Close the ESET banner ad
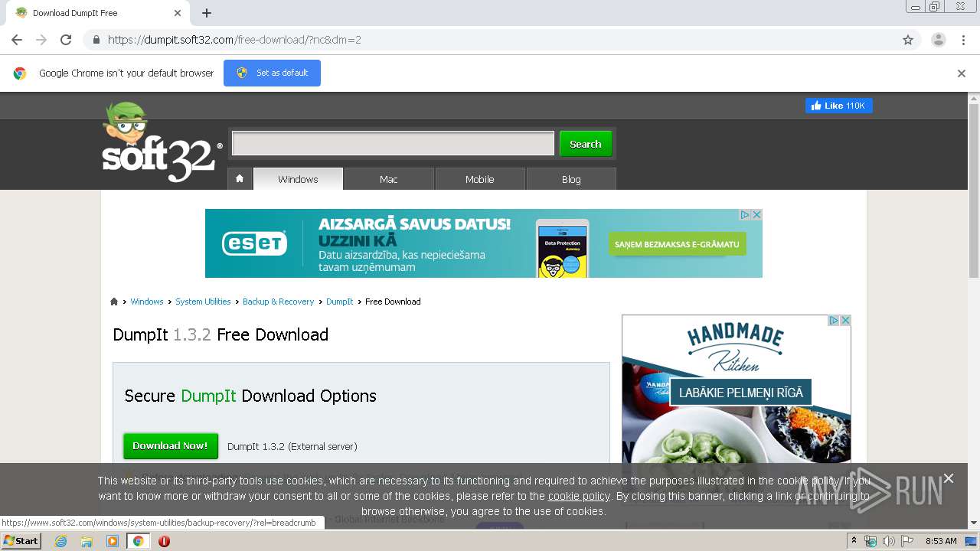The height and width of the screenshot is (551, 980). point(756,215)
